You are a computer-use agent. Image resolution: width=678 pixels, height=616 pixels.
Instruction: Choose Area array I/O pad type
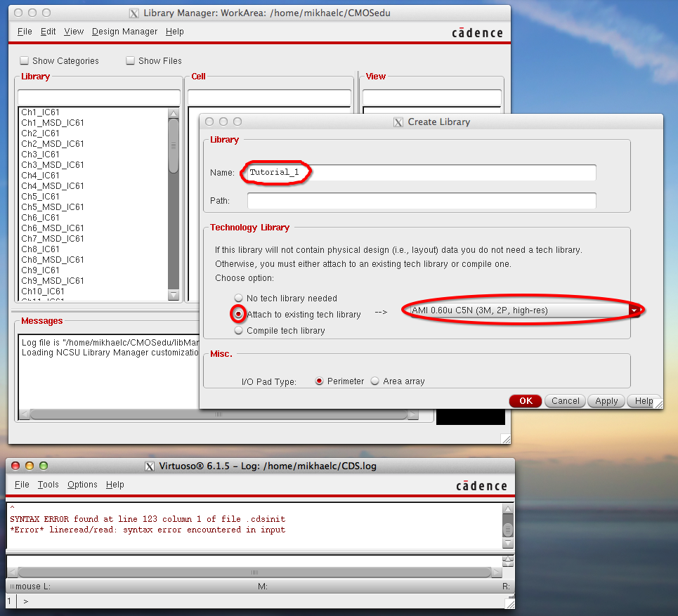(x=375, y=381)
